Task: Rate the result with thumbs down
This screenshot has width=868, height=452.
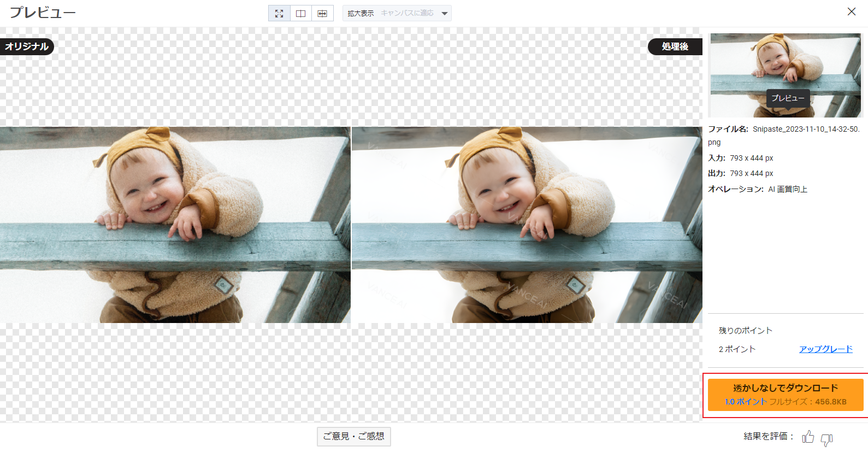Action: [x=826, y=438]
